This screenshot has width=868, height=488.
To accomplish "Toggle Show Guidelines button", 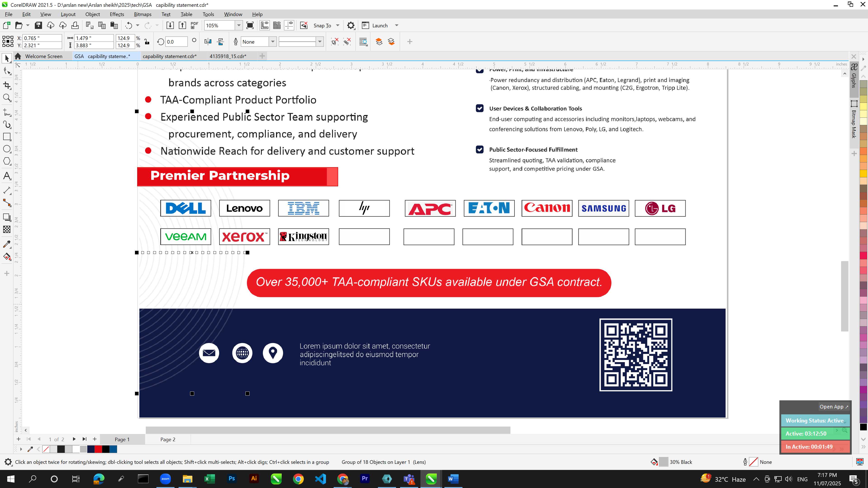I will 289,25.
